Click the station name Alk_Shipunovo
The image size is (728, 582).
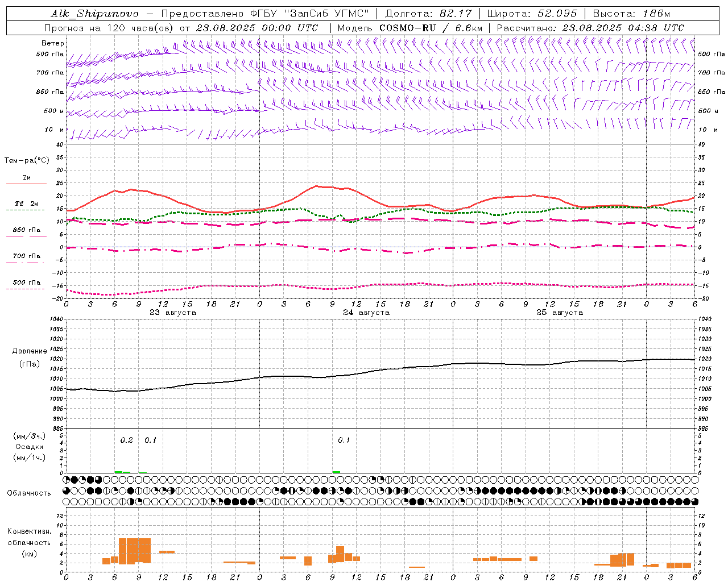click(x=94, y=14)
